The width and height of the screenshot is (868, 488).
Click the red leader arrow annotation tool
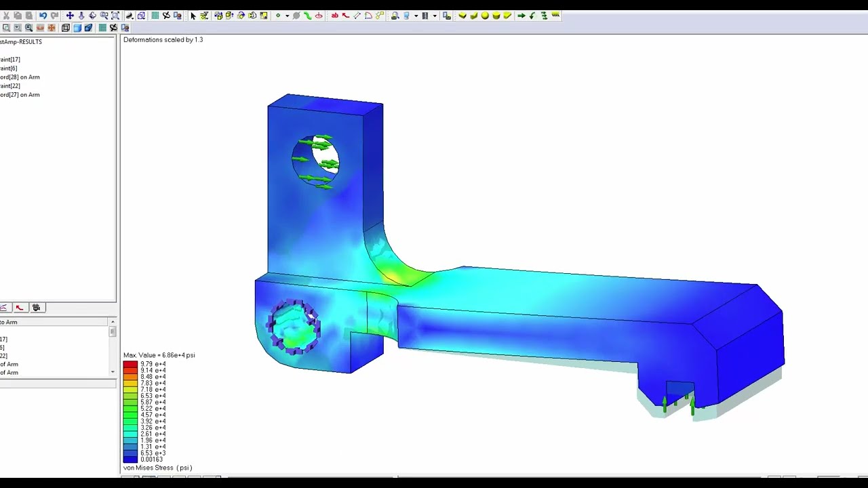[345, 16]
